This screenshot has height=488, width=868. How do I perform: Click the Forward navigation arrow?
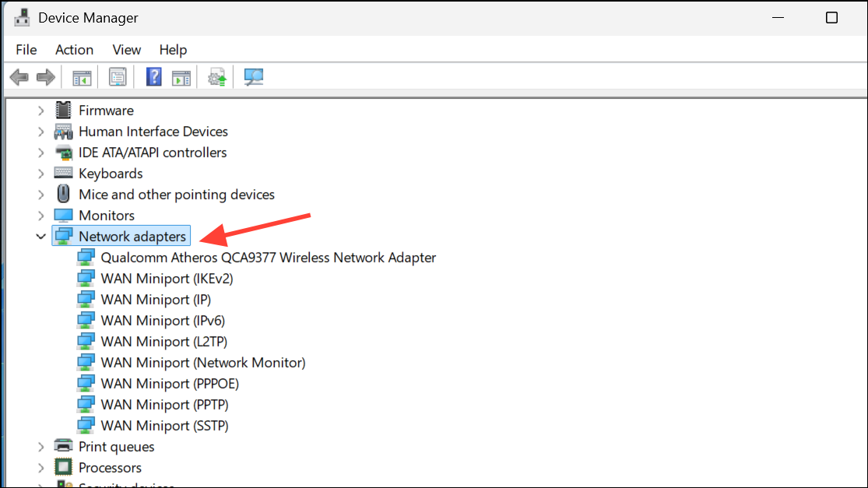point(44,76)
